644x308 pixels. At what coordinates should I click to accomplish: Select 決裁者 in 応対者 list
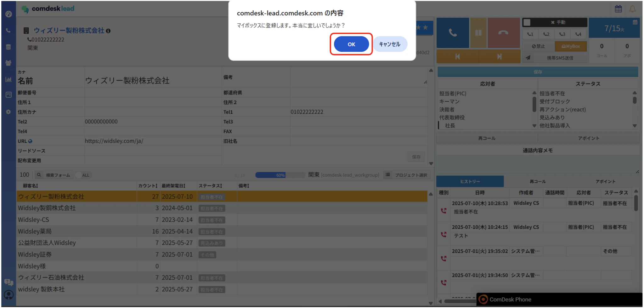(x=447, y=110)
